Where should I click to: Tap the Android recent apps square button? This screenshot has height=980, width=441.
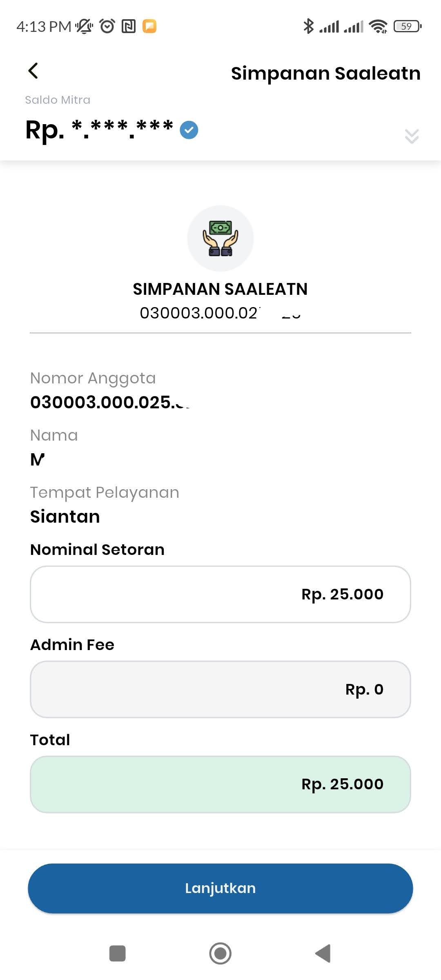click(x=118, y=953)
